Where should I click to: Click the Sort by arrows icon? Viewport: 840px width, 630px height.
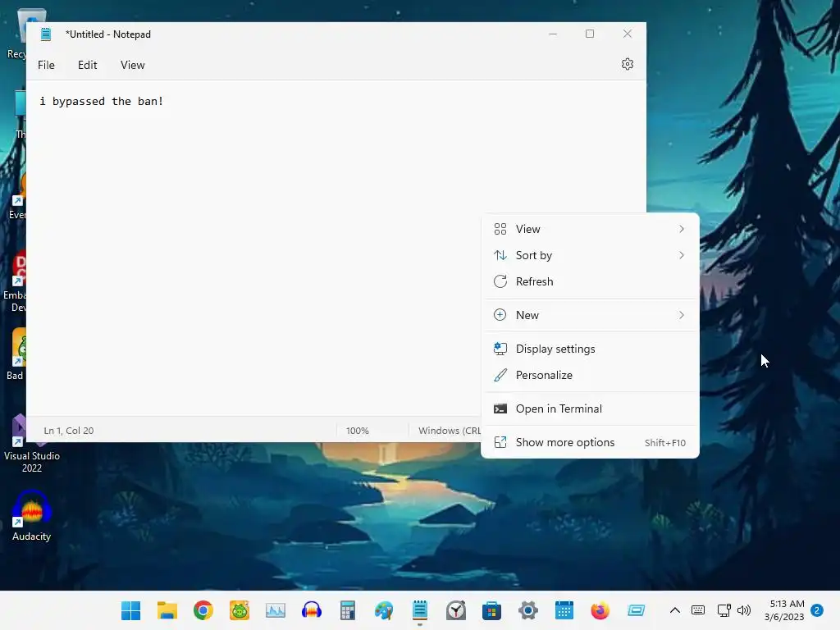coord(500,256)
